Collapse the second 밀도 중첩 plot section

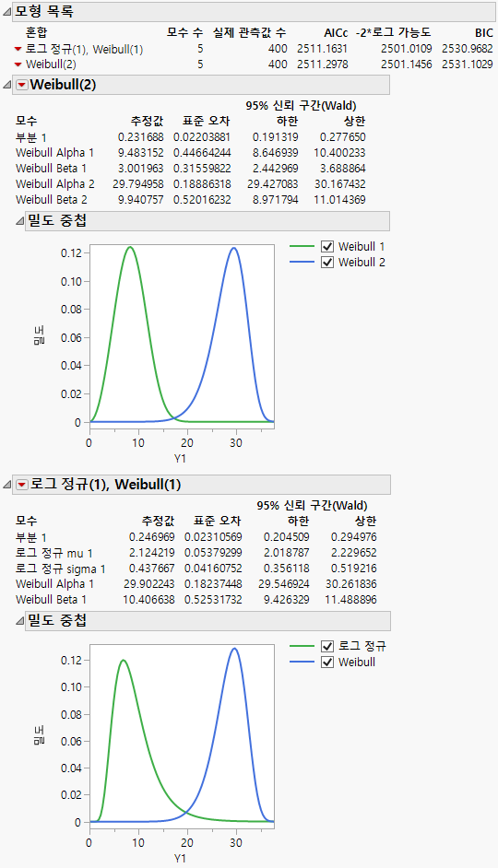(20, 622)
